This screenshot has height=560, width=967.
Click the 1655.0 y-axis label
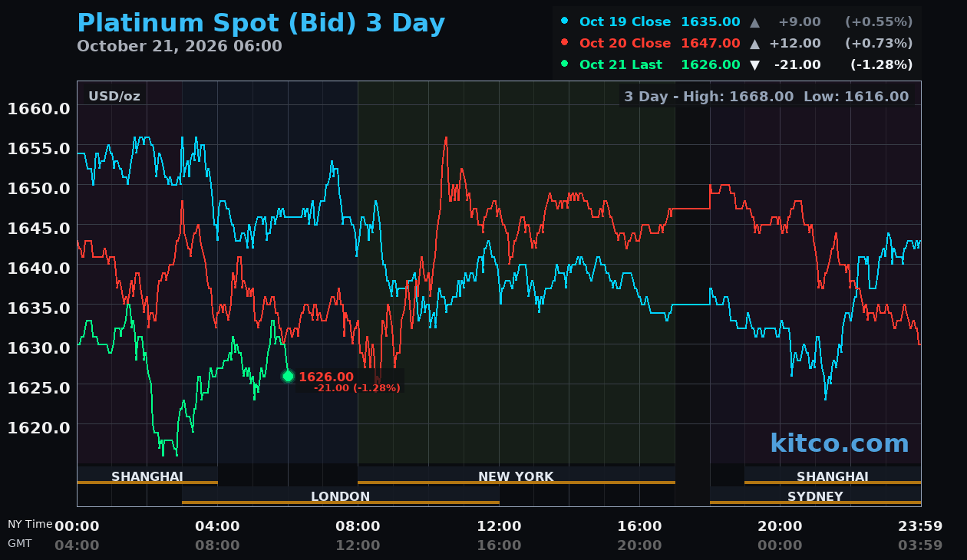[38, 148]
